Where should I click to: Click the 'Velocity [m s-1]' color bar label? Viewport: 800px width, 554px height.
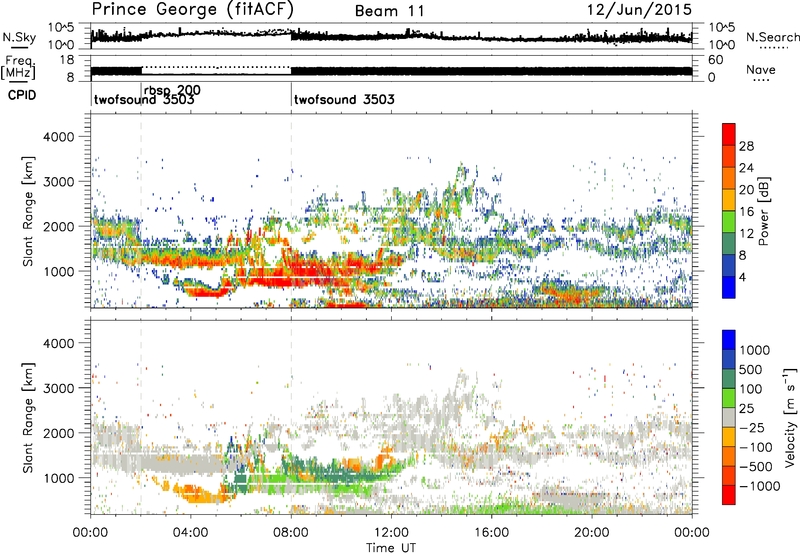(x=790, y=417)
